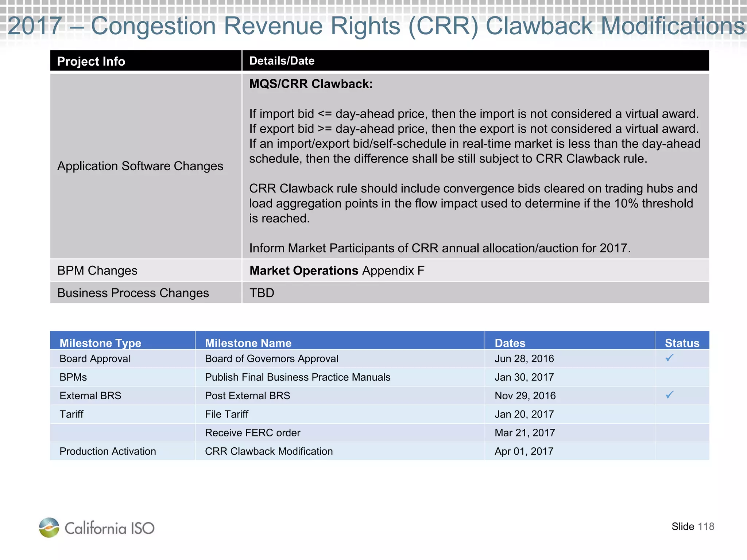Click the Board of Governors Approval checkmark

tap(669, 358)
